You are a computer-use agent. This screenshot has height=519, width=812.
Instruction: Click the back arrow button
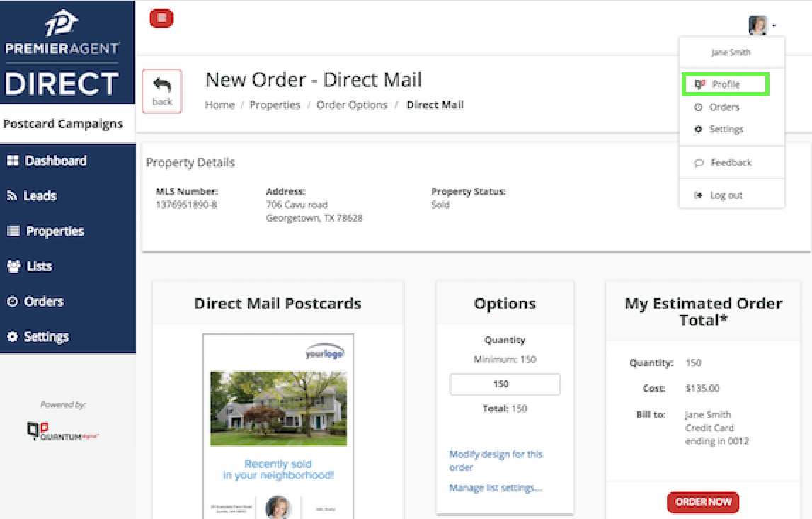[x=162, y=91]
